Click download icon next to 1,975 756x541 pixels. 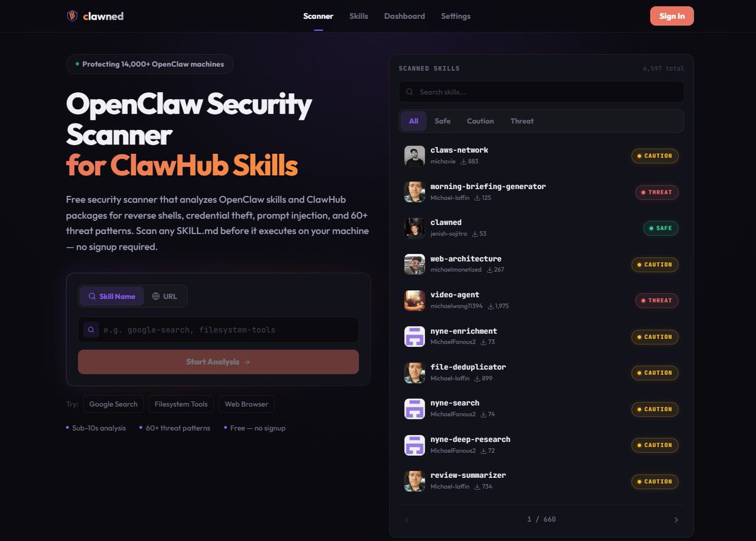(x=491, y=306)
